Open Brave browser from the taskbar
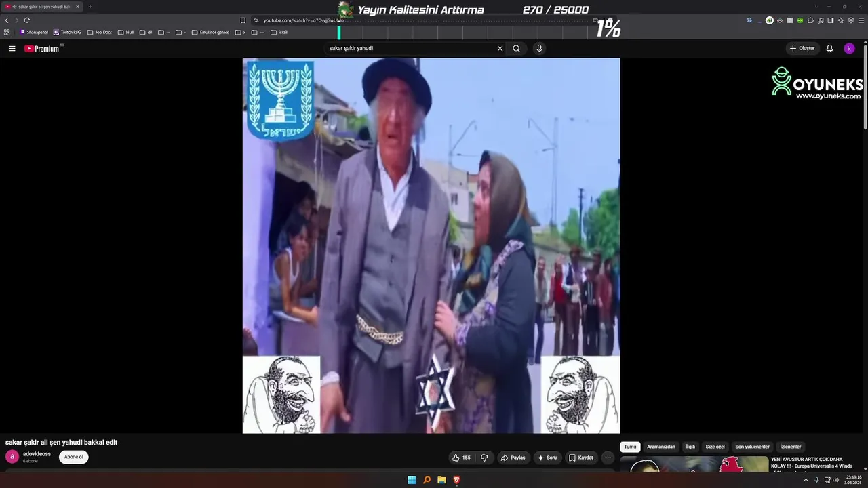 pyautogui.click(x=456, y=480)
